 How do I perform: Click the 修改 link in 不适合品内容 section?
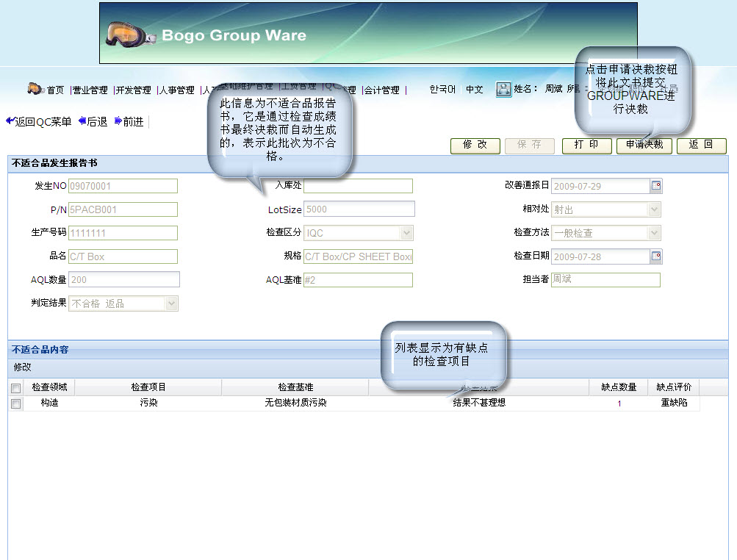click(21, 367)
